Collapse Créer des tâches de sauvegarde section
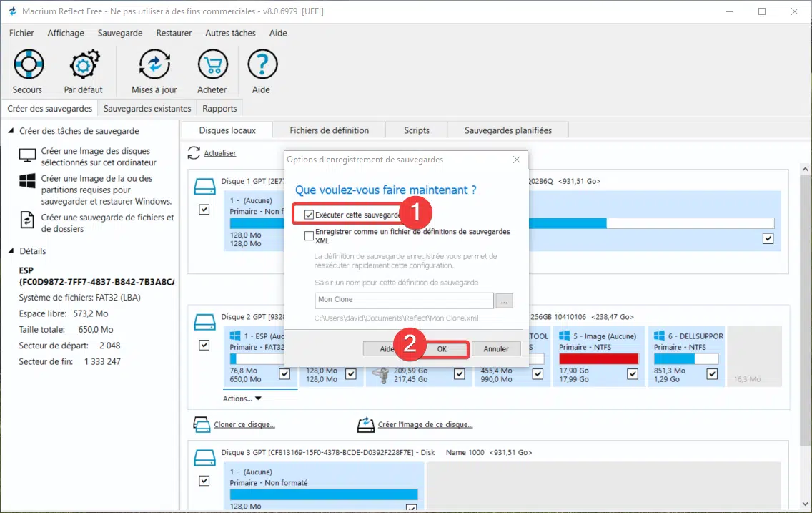 11,131
